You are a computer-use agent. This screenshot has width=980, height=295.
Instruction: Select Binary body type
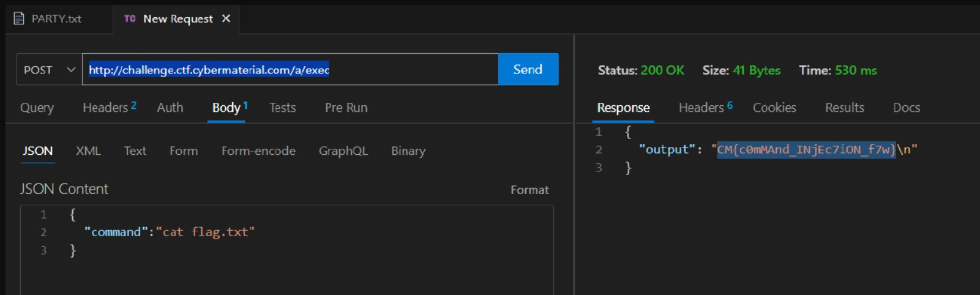408,151
